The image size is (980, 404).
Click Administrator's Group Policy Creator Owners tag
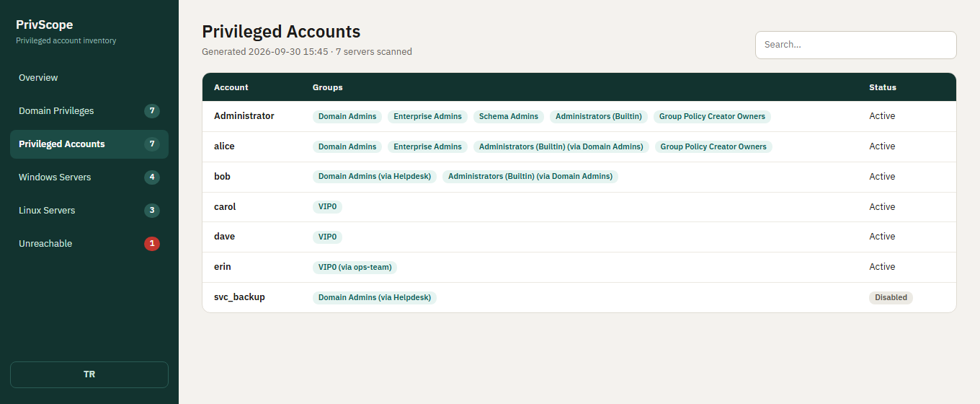point(712,117)
